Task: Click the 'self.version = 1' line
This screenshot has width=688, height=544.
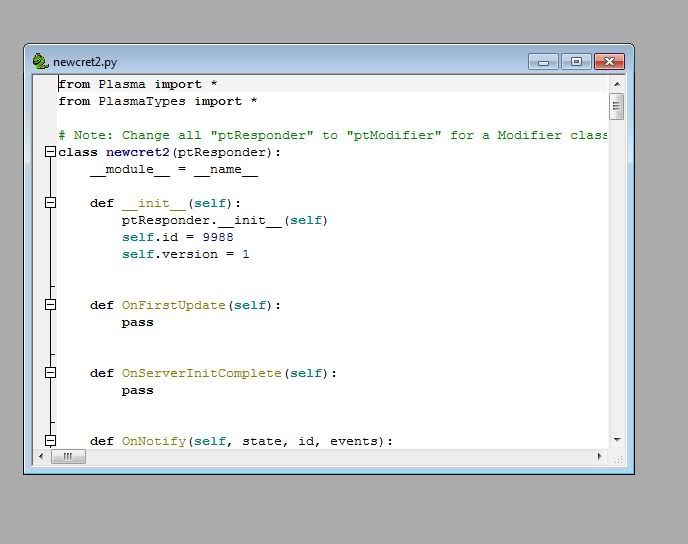Action: point(185,254)
